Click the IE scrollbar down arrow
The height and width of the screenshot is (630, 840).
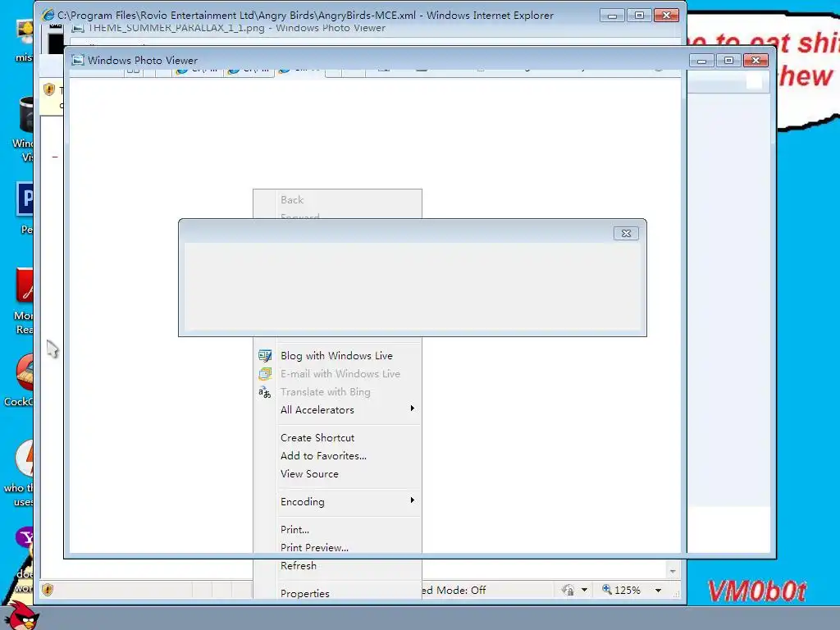click(x=673, y=571)
